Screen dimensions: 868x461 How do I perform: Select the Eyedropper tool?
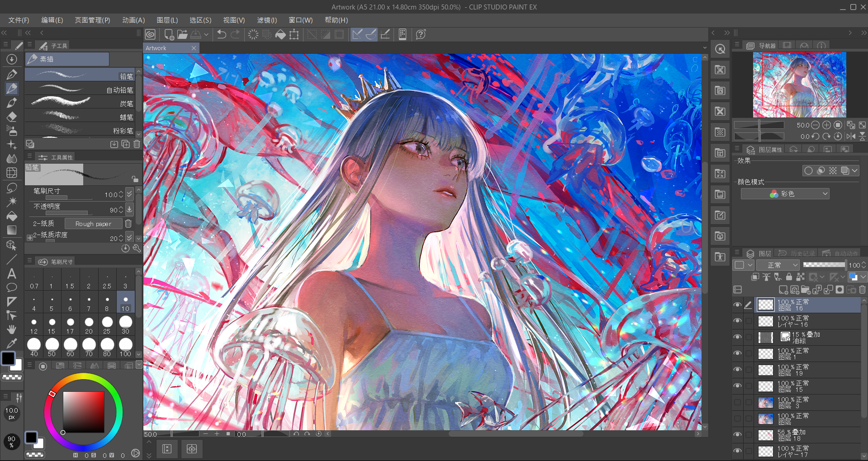coord(12,343)
